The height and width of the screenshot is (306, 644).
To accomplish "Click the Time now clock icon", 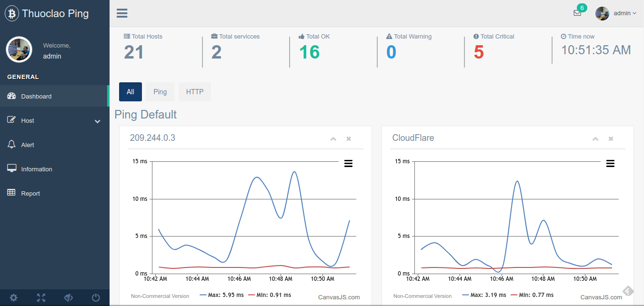I will point(563,36).
